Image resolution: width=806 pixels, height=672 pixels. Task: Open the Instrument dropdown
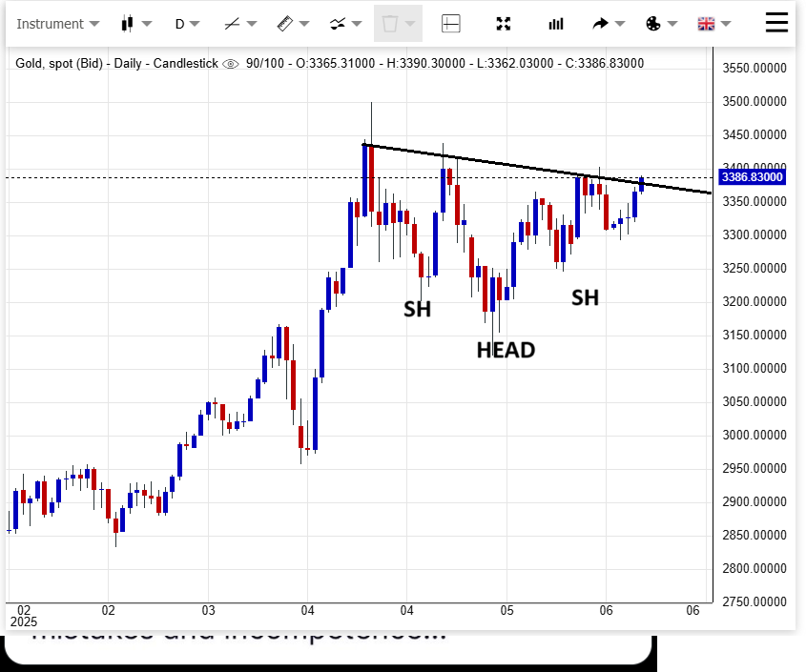click(x=58, y=24)
